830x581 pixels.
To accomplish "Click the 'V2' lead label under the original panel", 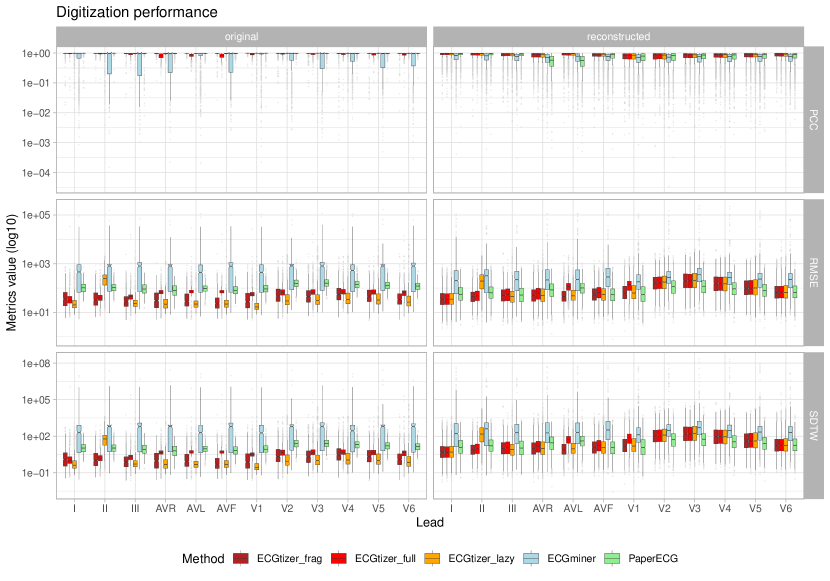I will 287,509.
